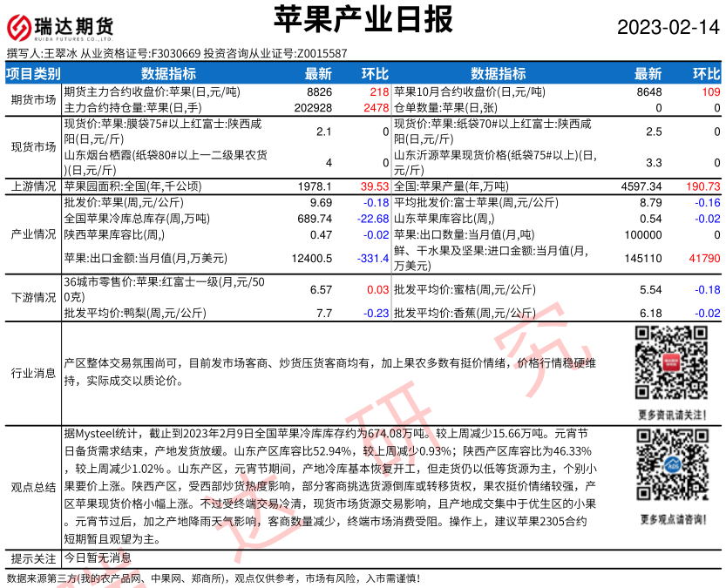Select the 提示关注 row label
Image resolution: width=726 pixels, height=588 pixels.
click(33, 558)
